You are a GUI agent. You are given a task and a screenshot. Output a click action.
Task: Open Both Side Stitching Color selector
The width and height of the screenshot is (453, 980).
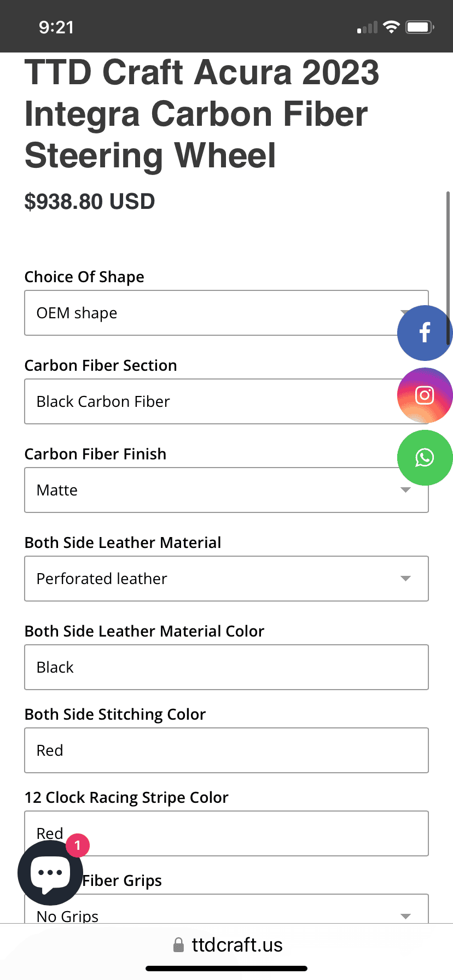[226, 750]
